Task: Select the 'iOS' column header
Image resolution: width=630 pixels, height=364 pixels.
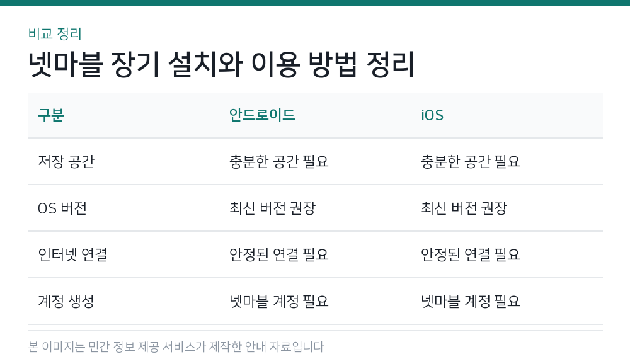Action: pos(432,115)
